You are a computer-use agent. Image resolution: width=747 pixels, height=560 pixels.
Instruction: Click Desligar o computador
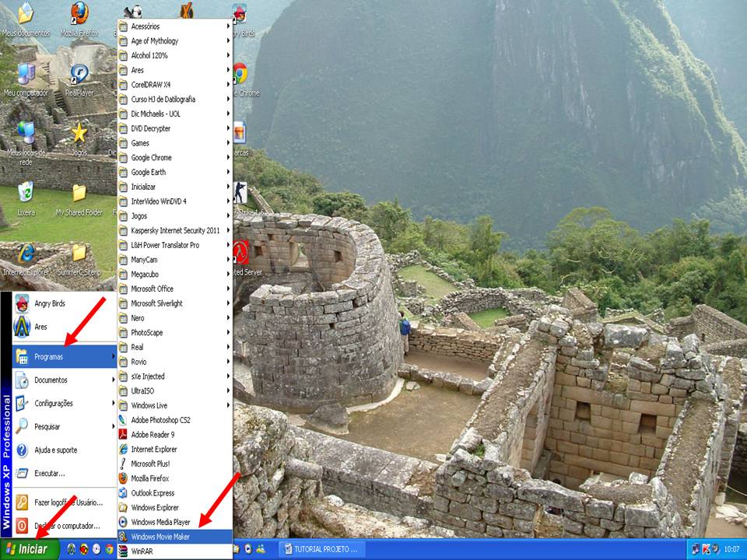(65, 526)
